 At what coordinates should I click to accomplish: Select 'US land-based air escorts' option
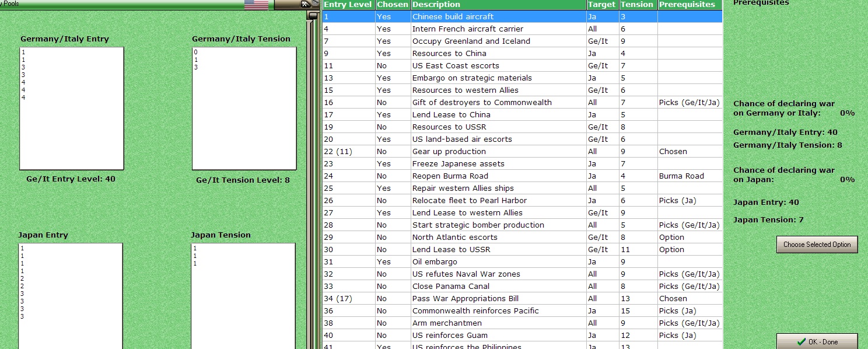[522, 139]
